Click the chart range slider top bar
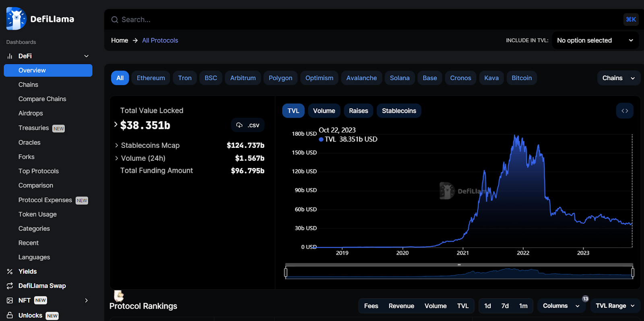644x321 pixels. coord(459,265)
